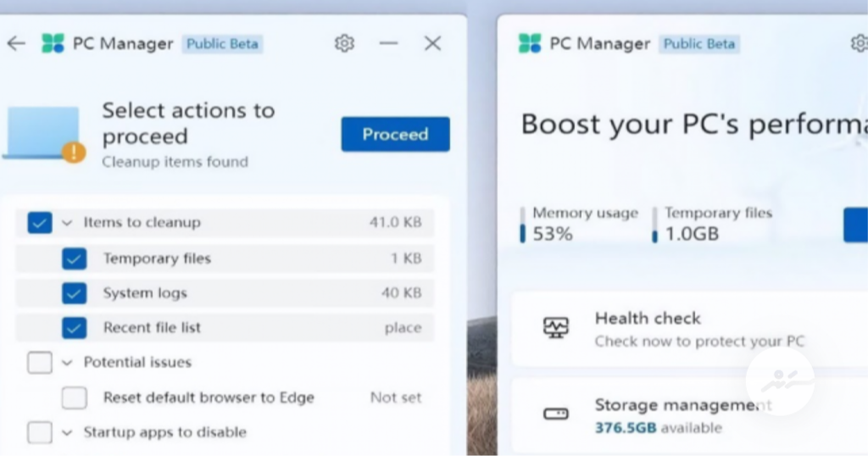This screenshot has height=456, width=868.
Task: Click the Health check heartbeat monitor icon
Action: click(x=556, y=328)
